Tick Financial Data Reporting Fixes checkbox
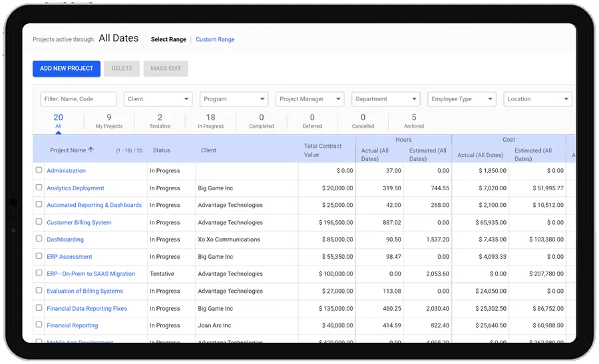 pyautogui.click(x=39, y=307)
